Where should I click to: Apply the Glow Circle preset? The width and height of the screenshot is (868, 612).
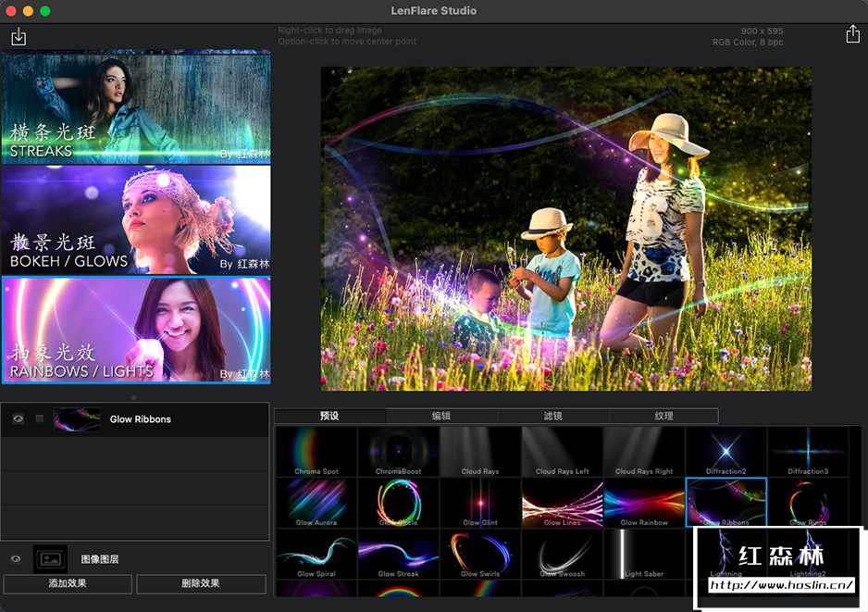click(398, 504)
